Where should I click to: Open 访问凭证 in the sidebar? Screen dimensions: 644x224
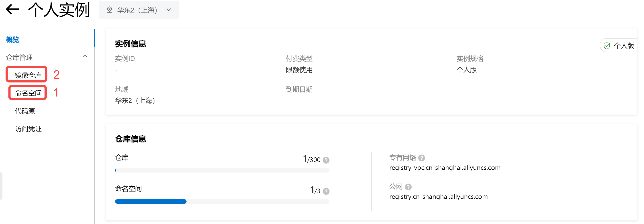point(28,129)
